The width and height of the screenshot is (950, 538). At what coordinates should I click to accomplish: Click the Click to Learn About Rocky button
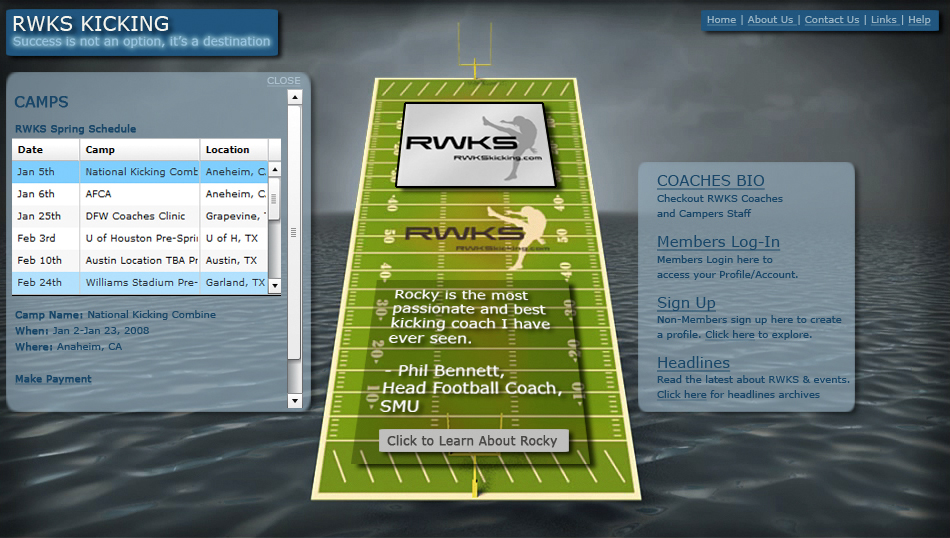pyautogui.click(x=473, y=440)
